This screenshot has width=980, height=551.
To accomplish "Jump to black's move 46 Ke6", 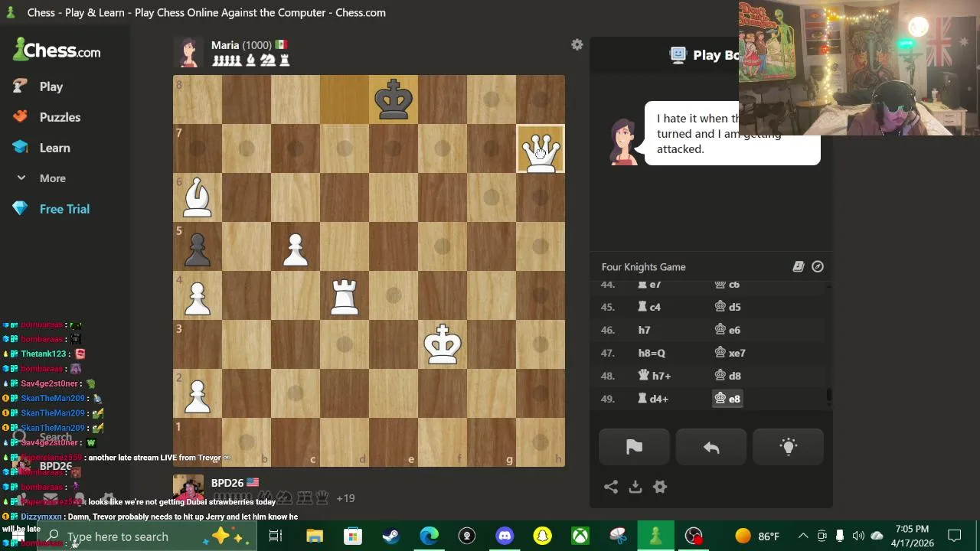I will point(727,330).
